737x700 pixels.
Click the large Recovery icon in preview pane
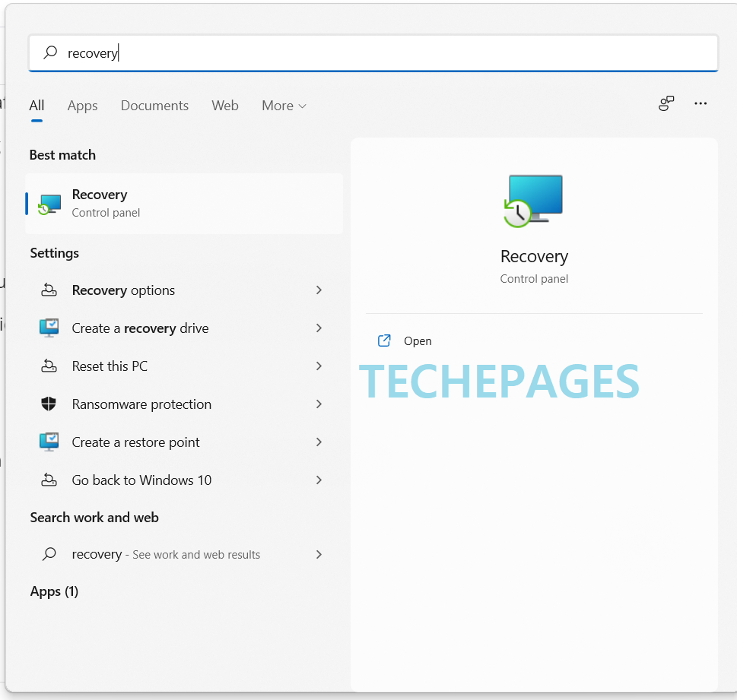click(x=534, y=201)
